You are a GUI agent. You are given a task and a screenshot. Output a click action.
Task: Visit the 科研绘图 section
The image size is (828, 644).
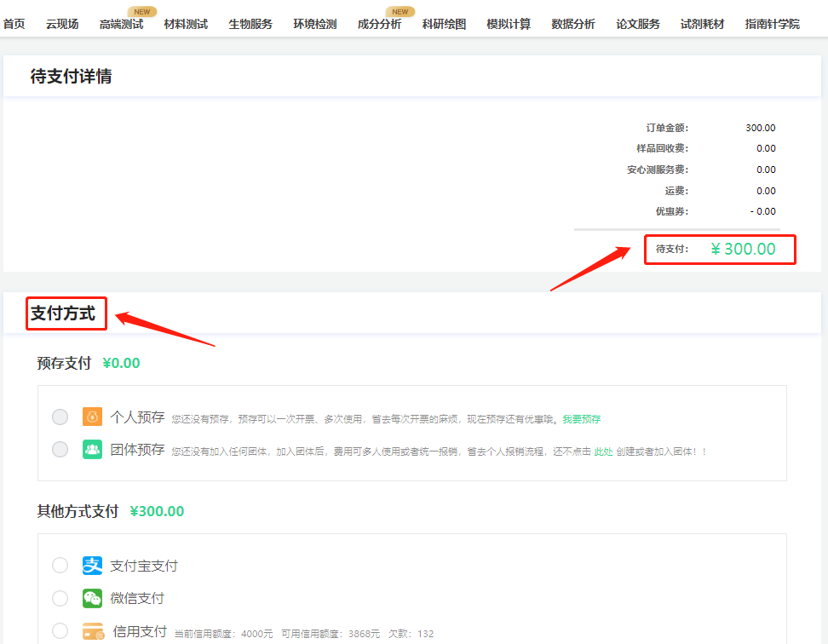pyautogui.click(x=444, y=24)
